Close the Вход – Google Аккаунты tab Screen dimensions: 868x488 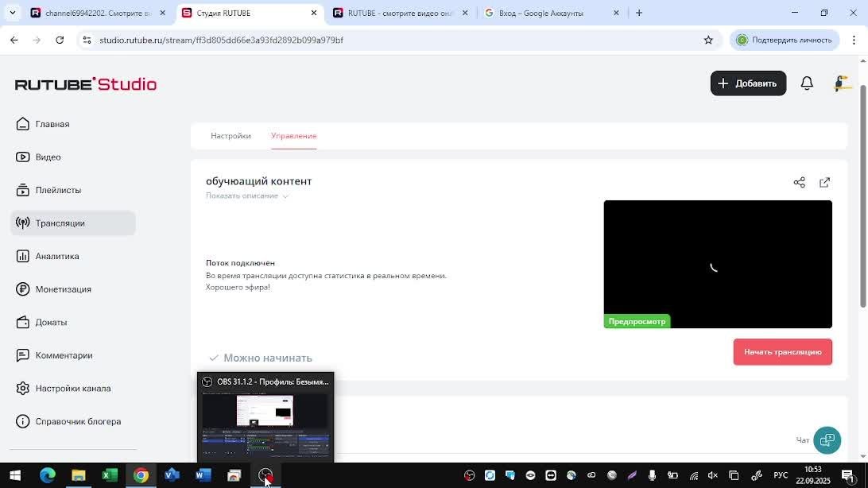click(616, 13)
